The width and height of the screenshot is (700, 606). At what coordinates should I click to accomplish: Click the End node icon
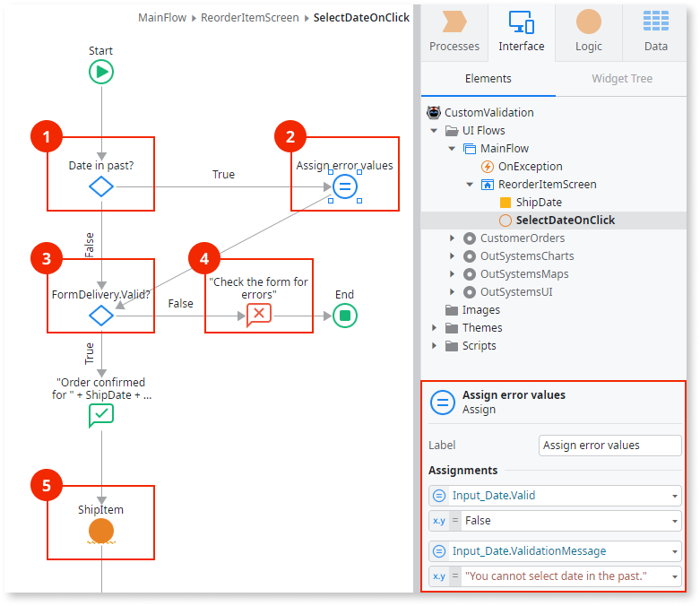coord(344,315)
